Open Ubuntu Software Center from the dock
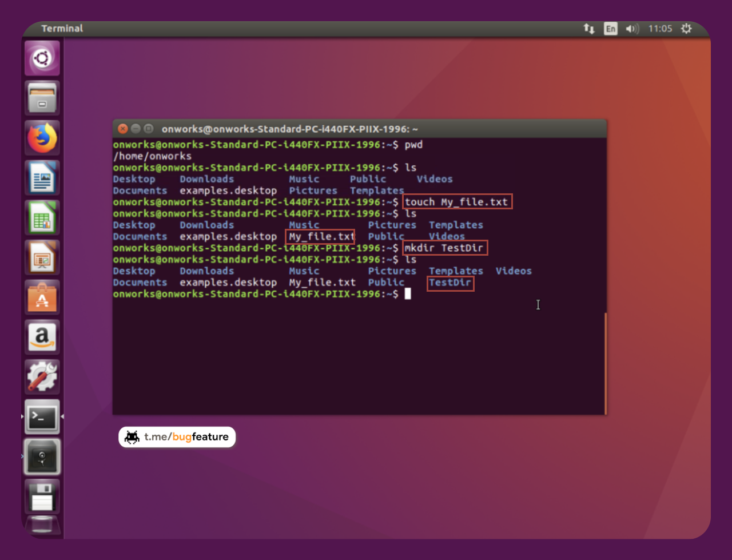 coord(42,297)
